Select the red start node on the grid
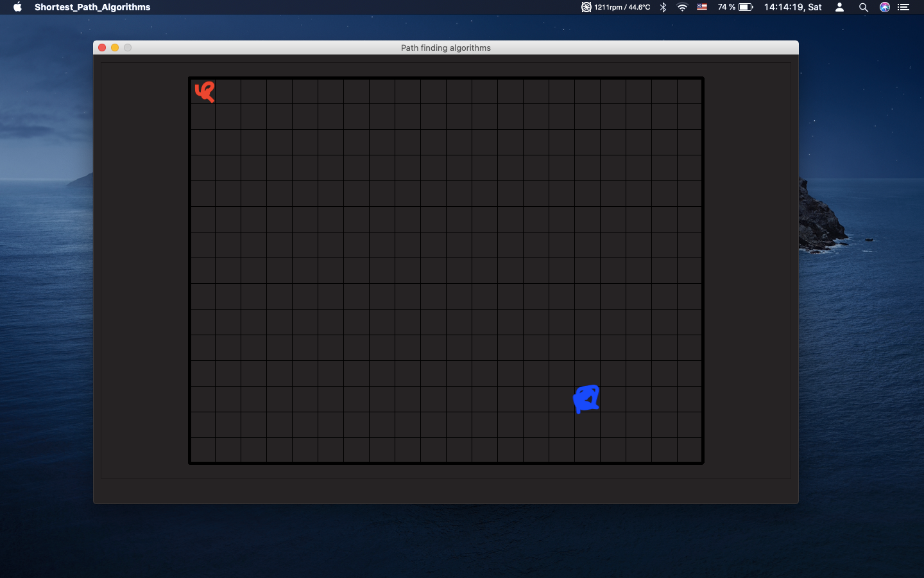 click(204, 91)
